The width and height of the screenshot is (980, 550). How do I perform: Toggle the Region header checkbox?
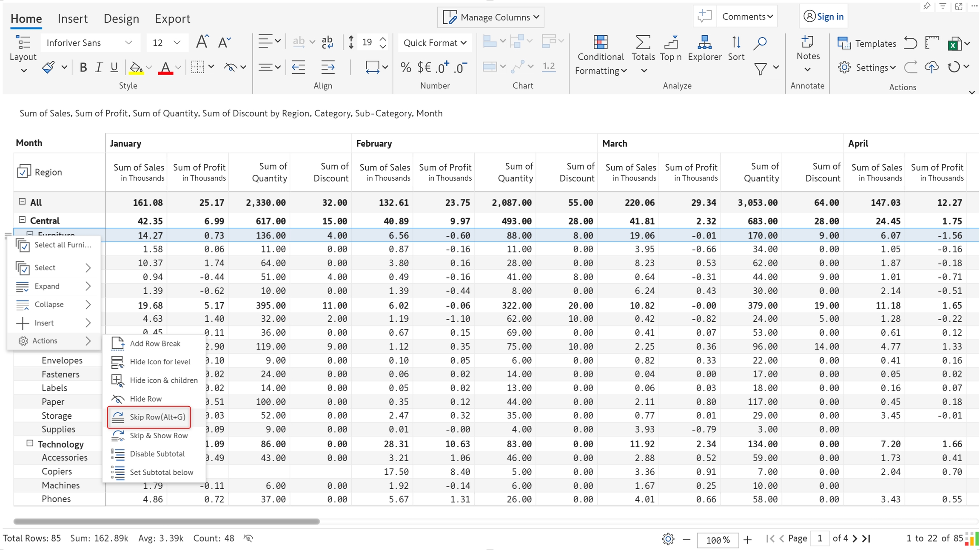tap(24, 172)
